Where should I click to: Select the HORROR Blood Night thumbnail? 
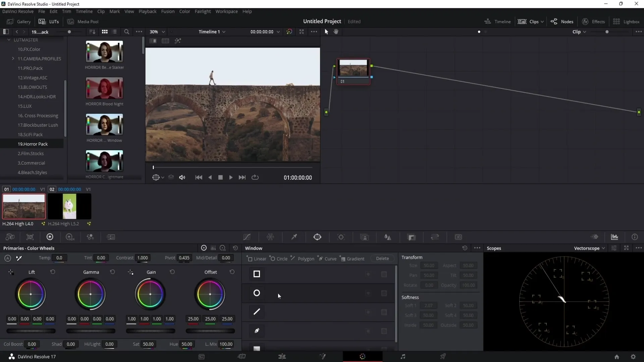[104, 88]
